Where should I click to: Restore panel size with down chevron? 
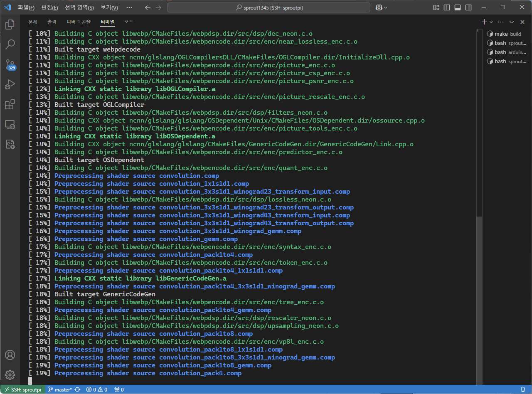(x=512, y=22)
